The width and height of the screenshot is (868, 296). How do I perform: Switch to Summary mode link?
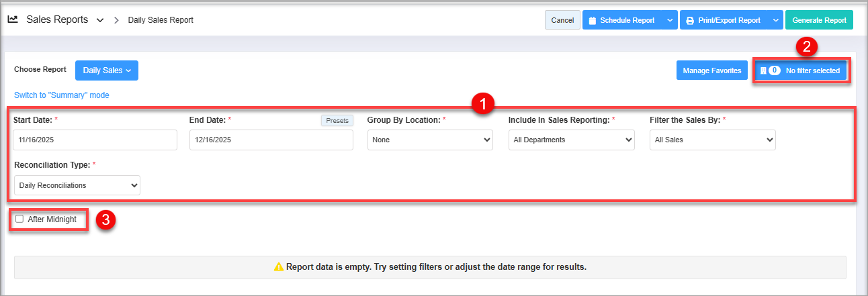tap(61, 95)
